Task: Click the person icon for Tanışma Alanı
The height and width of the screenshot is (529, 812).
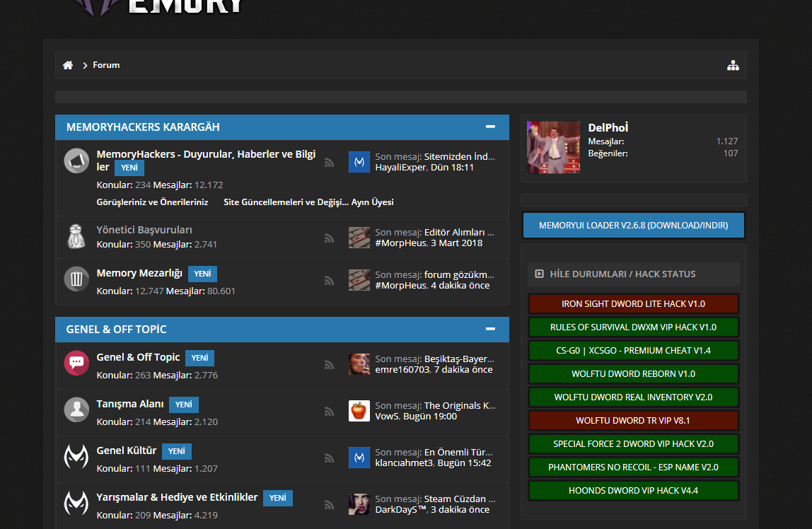Action: coord(76,409)
